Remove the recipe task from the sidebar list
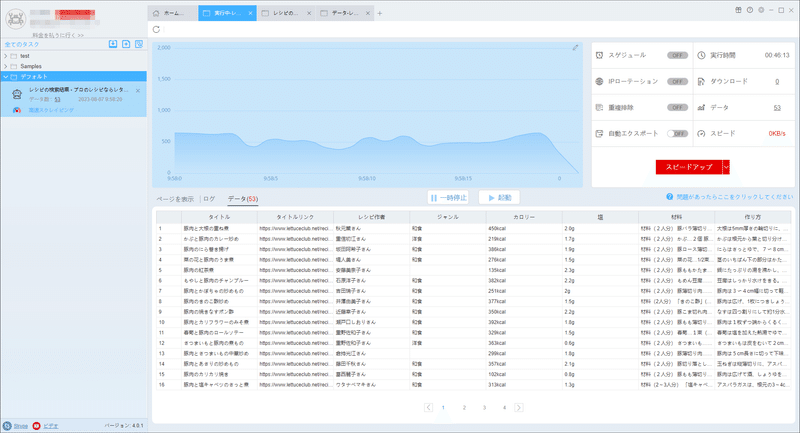The height and width of the screenshot is (433, 800). [138, 90]
